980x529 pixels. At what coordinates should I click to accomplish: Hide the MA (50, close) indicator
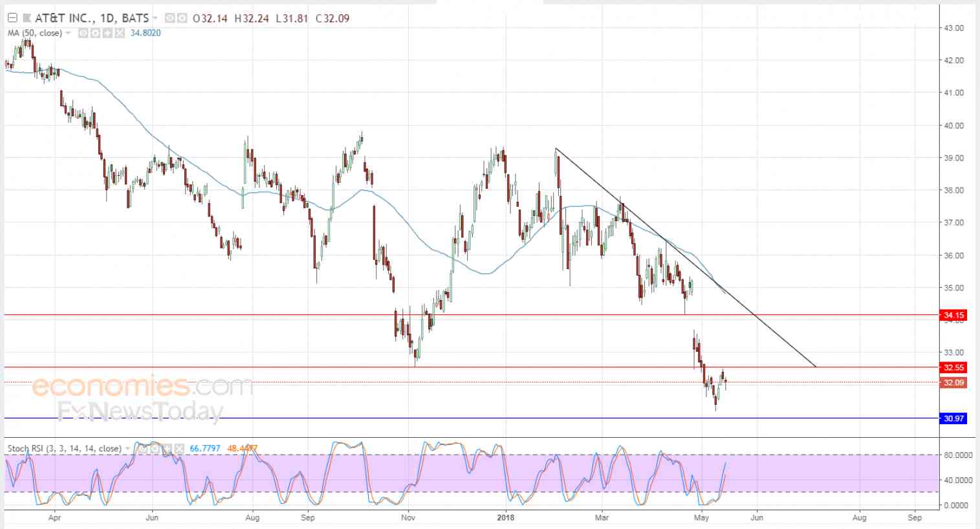click(x=83, y=33)
